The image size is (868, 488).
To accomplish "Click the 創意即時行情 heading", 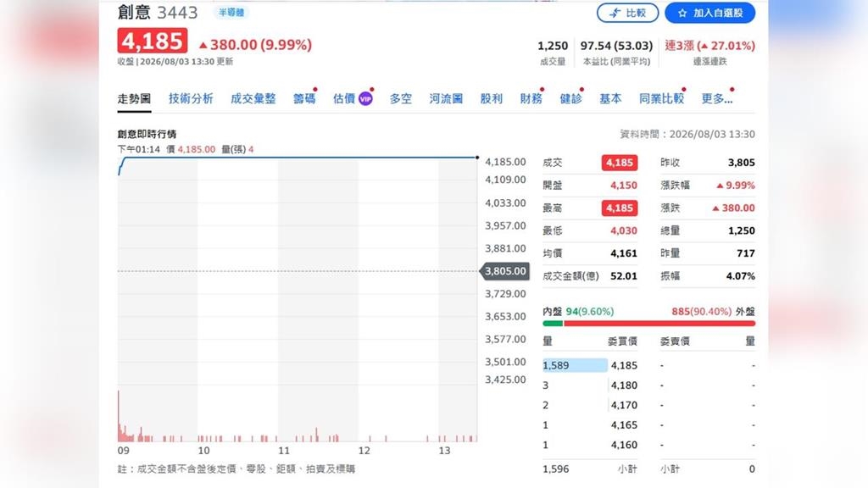I will click(x=147, y=134).
